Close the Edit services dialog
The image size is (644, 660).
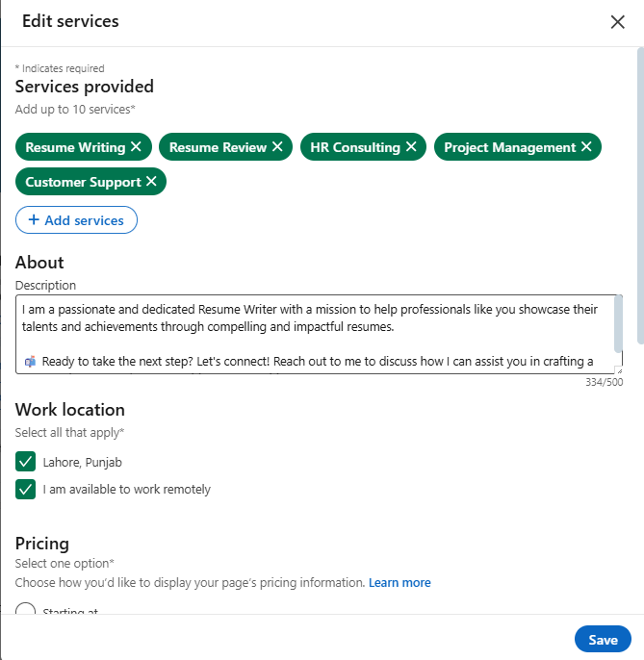click(617, 22)
